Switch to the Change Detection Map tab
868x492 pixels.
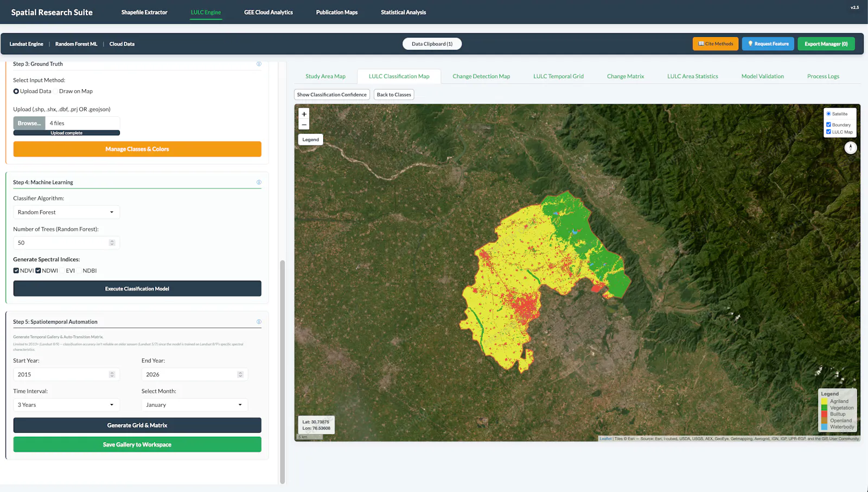pyautogui.click(x=481, y=77)
